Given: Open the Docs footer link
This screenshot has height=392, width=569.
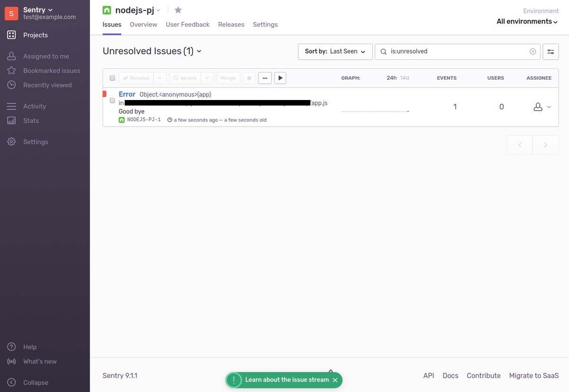Looking at the screenshot, I should [x=450, y=376].
